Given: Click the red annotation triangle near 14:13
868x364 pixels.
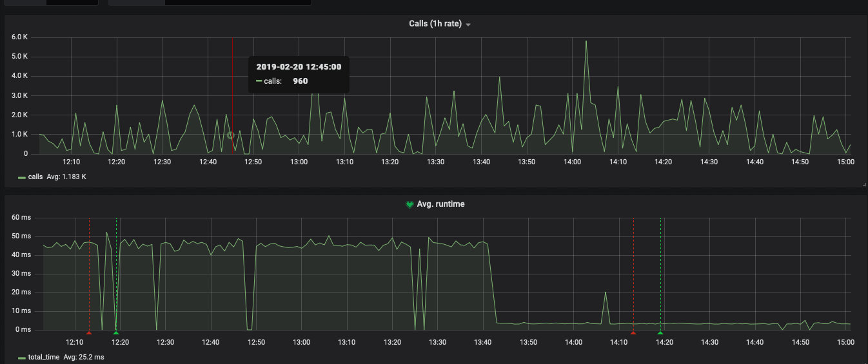Looking at the screenshot, I should tap(633, 332).
